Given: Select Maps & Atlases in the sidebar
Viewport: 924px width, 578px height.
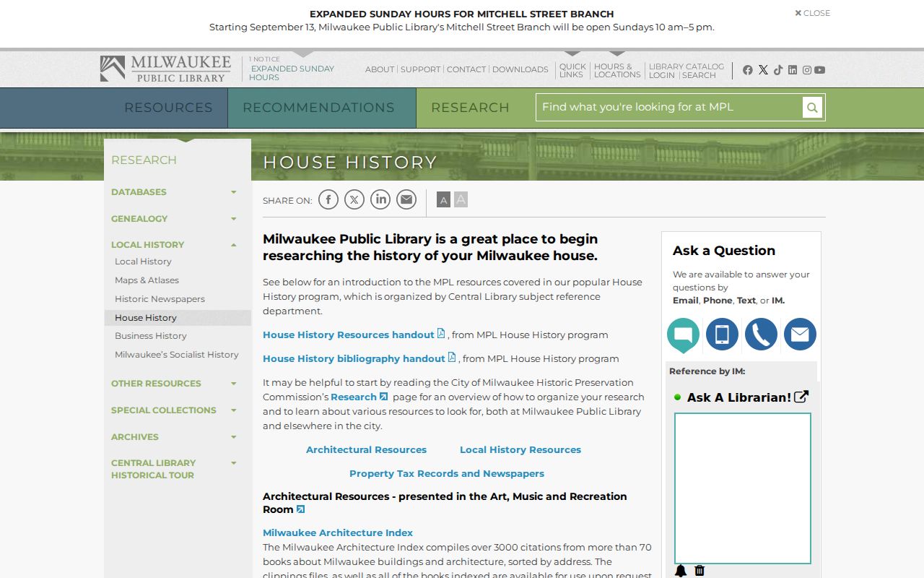Looking at the screenshot, I should point(147,280).
